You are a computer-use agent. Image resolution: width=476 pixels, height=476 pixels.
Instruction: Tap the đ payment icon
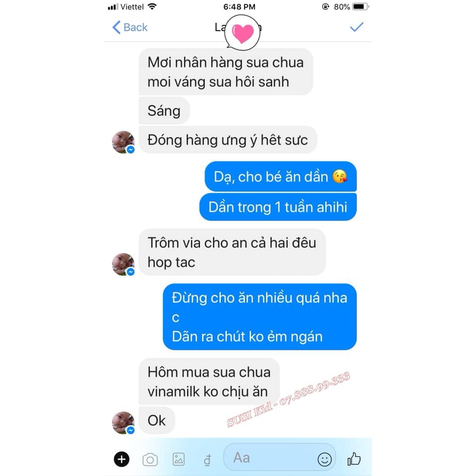(207, 460)
